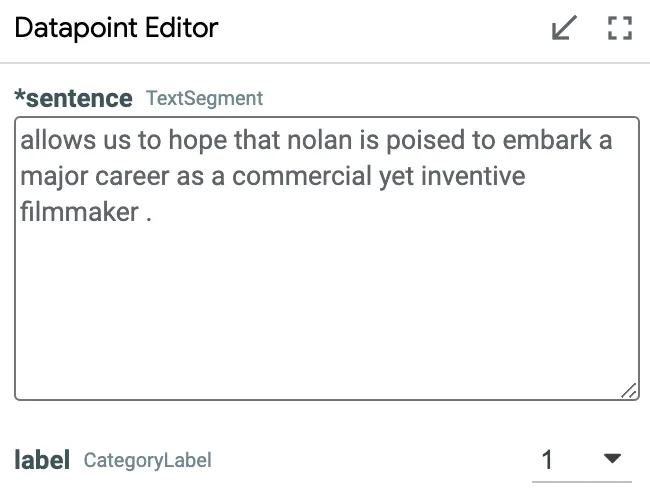Click the TextSegment type label
Viewport: 650px width, 492px height.
click(x=205, y=98)
